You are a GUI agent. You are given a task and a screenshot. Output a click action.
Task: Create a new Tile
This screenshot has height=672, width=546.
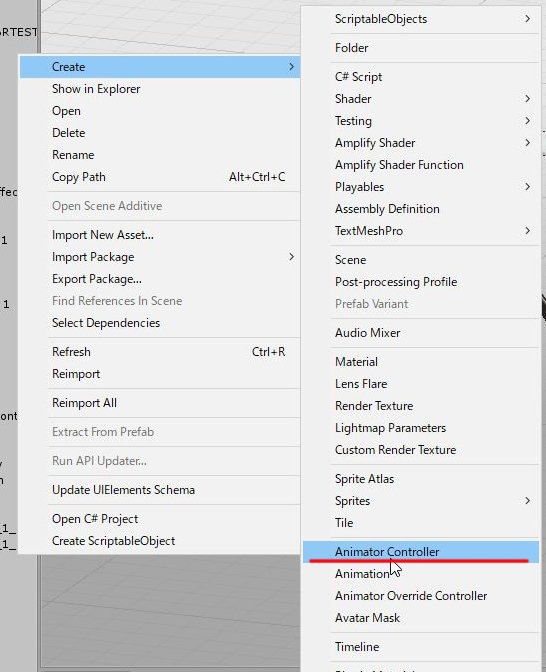pyautogui.click(x=421, y=523)
